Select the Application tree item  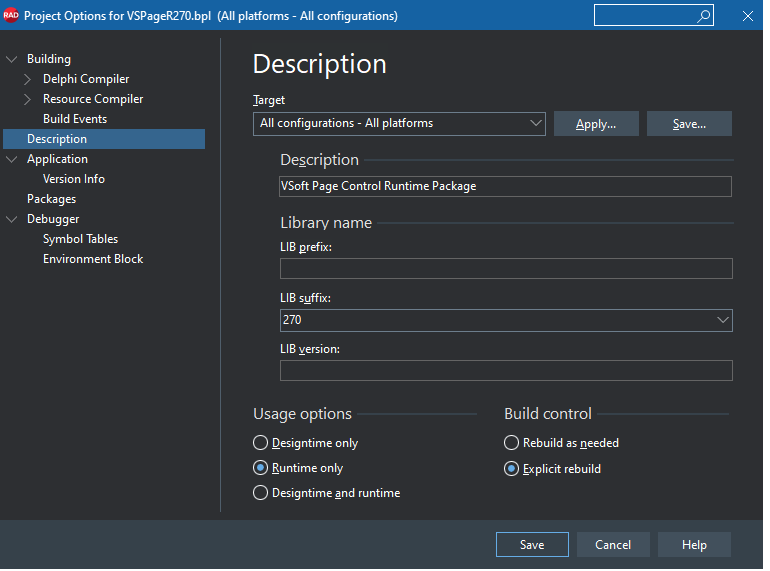click(x=58, y=160)
